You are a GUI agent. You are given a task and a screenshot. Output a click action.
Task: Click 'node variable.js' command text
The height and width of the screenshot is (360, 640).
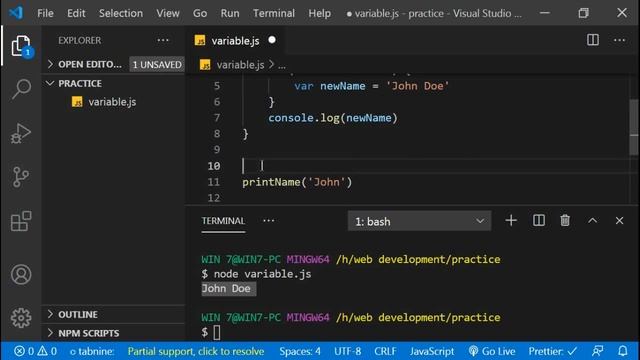coord(262,274)
